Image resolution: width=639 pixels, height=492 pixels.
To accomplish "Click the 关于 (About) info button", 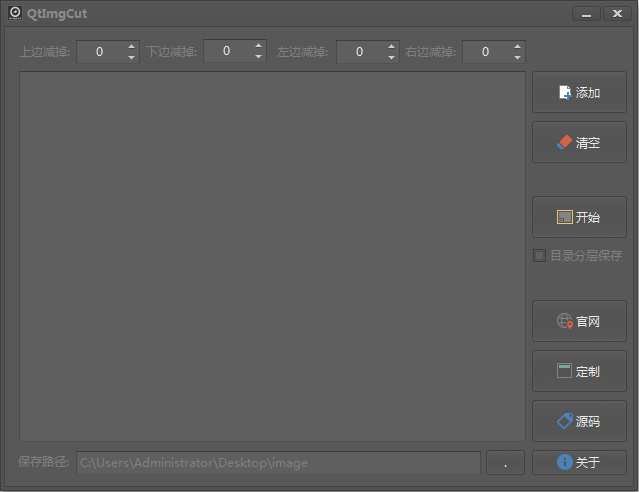I will 579,462.
